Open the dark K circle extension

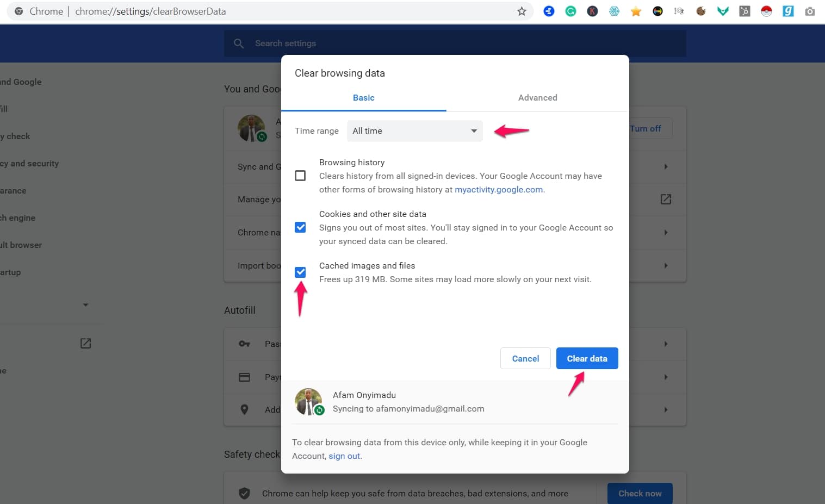pyautogui.click(x=592, y=11)
